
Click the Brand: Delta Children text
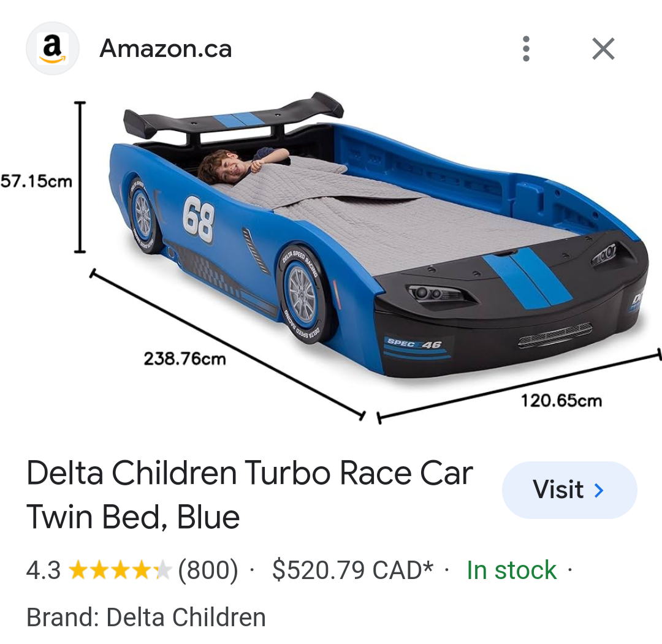(146, 618)
